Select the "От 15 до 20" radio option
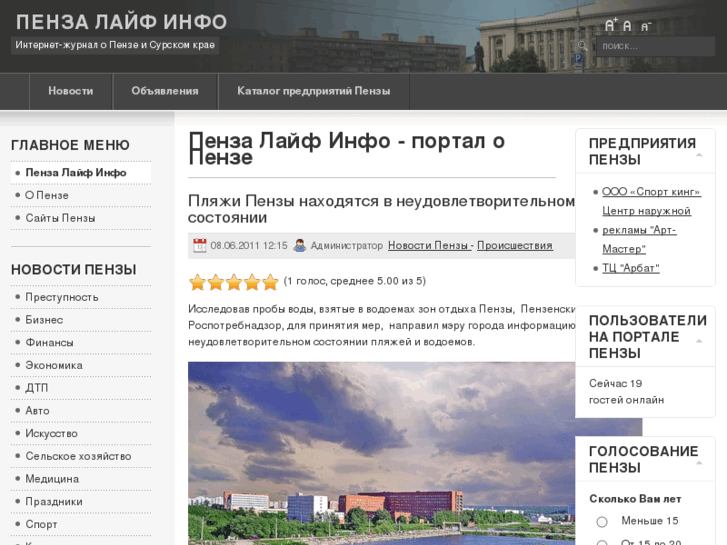 click(602, 543)
